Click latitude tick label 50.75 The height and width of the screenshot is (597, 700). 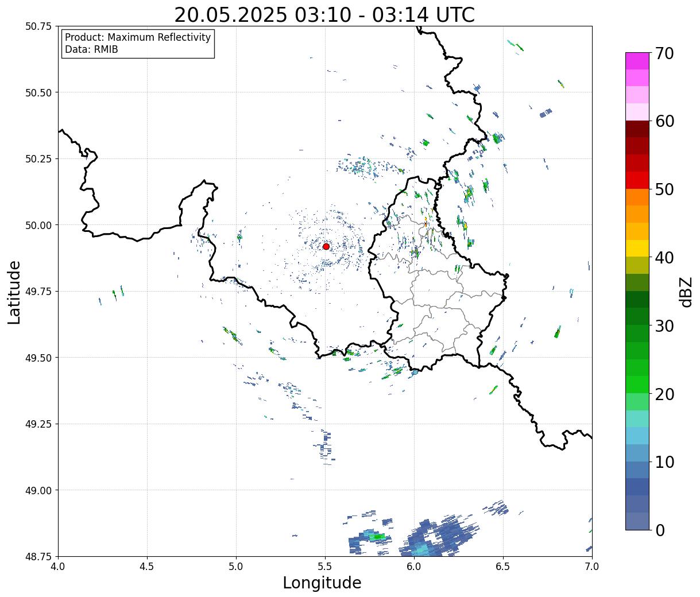point(38,26)
